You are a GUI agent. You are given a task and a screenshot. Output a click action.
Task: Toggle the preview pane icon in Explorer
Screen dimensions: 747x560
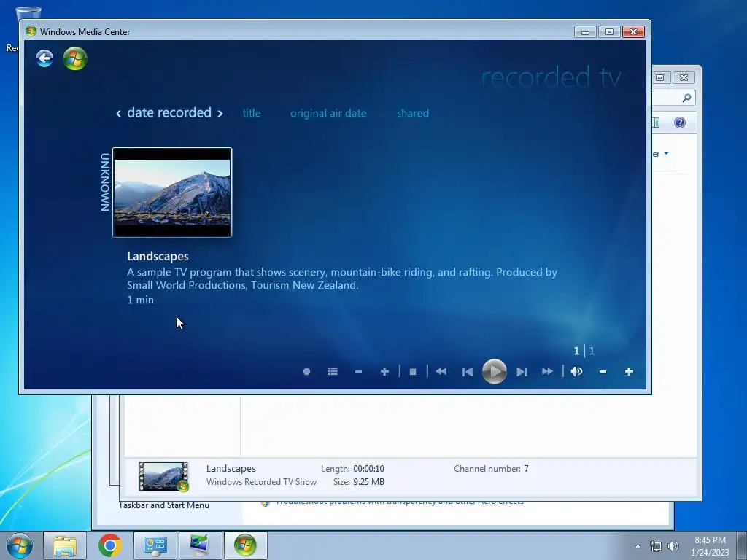(x=656, y=122)
